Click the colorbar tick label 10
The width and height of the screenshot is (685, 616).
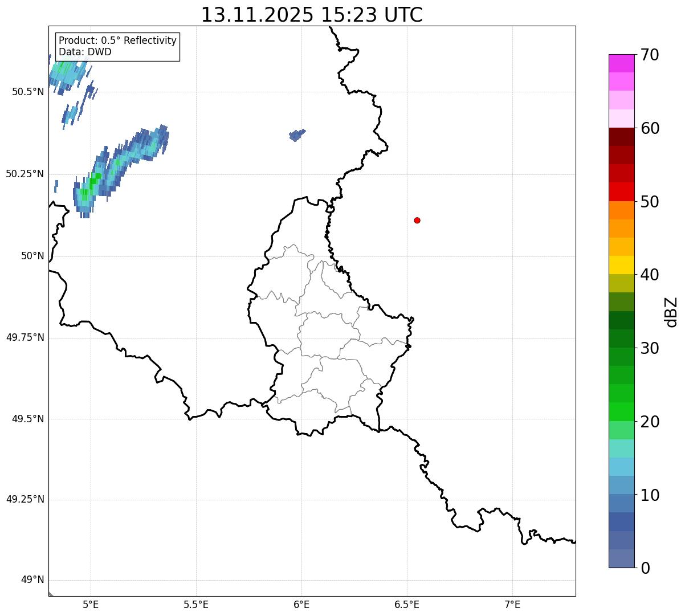[x=650, y=495]
